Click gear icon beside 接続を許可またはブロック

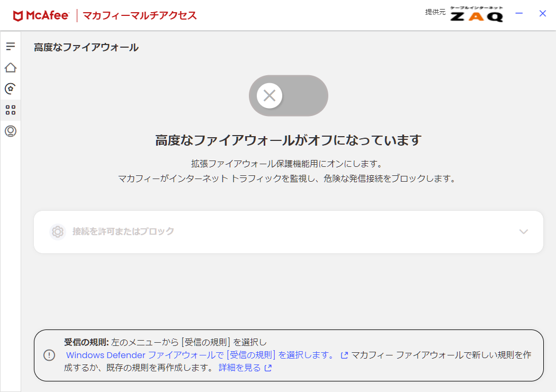tap(57, 231)
